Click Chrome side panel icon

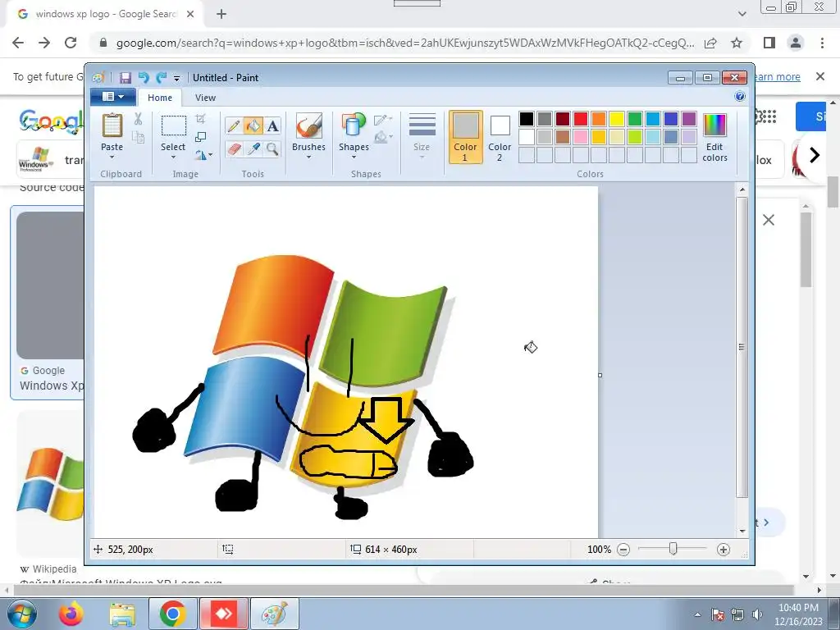pyautogui.click(x=769, y=43)
